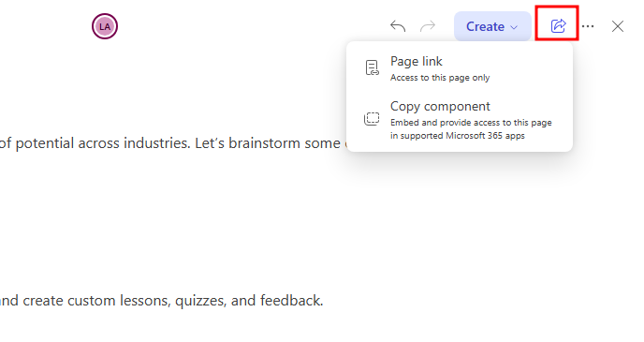
Task: Toggle the share menu icon
Action: pyautogui.click(x=558, y=26)
